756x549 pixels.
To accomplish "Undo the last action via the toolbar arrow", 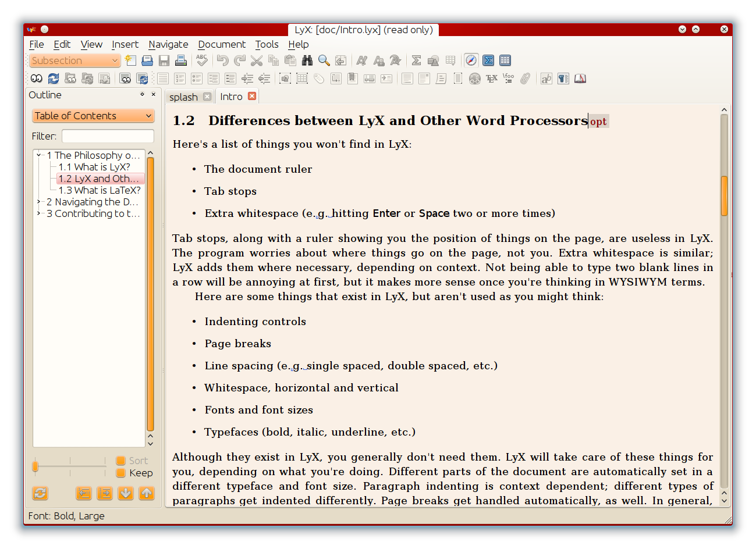I will click(222, 60).
